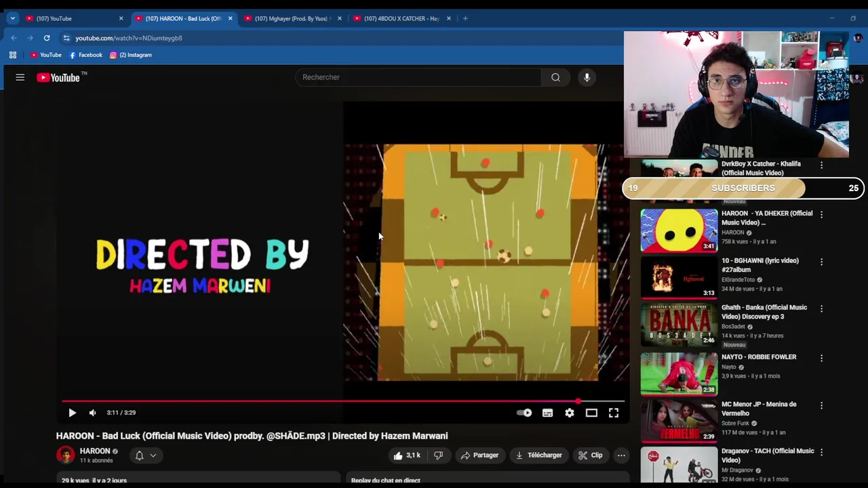Image resolution: width=868 pixels, height=488 pixels.
Task: Open options menu for Menina de Vermelho
Action: tap(821, 405)
